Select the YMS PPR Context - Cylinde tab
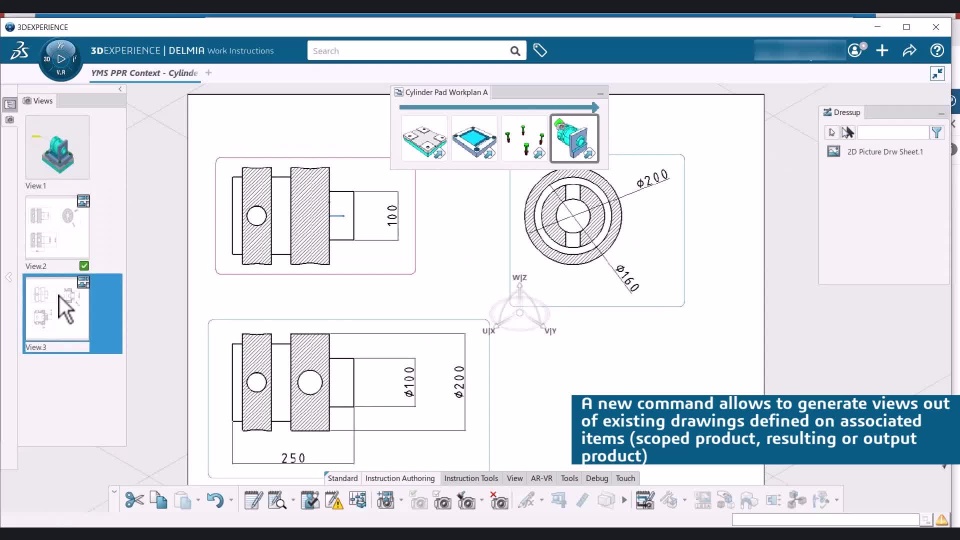 (144, 73)
